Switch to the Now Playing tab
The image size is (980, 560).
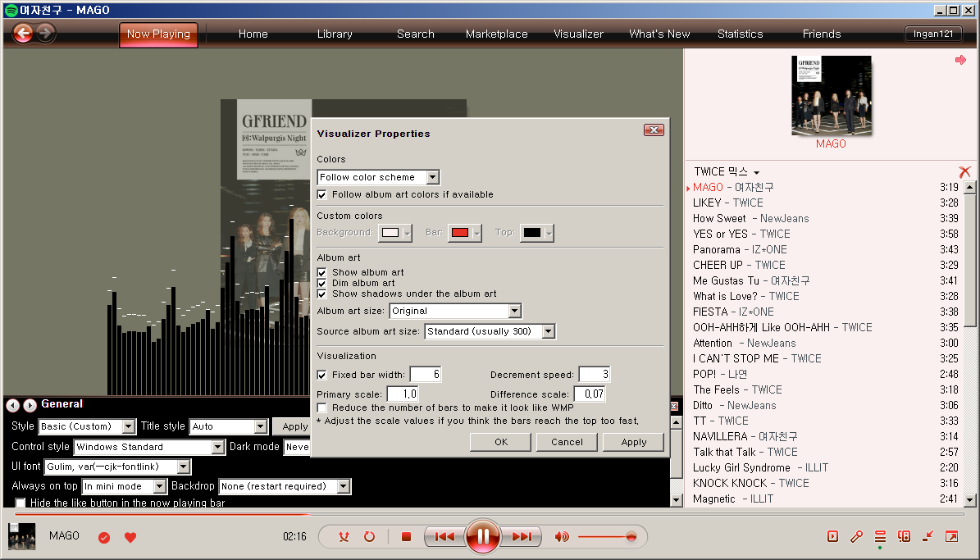click(159, 34)
